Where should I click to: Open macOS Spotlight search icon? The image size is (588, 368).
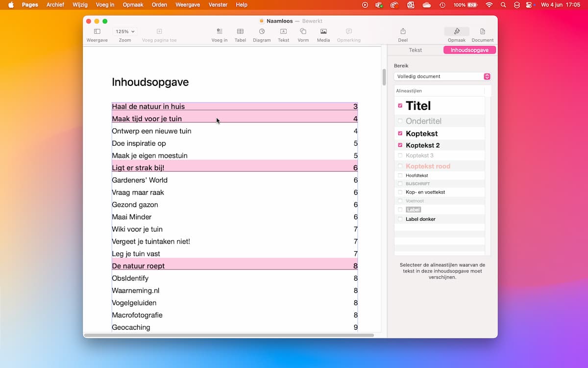[503, 5]
